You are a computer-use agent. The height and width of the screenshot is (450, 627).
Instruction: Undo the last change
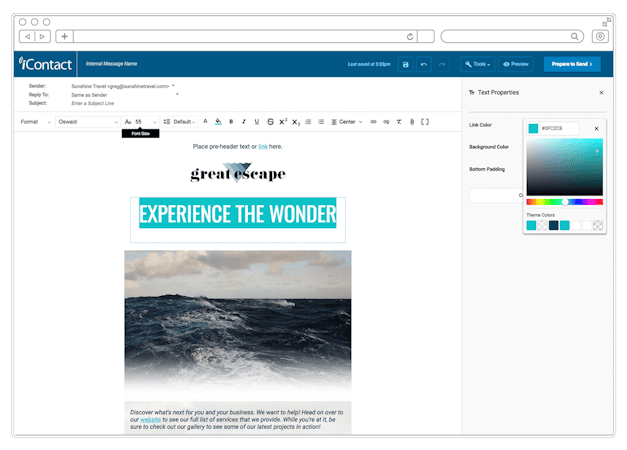click(424, 64)
